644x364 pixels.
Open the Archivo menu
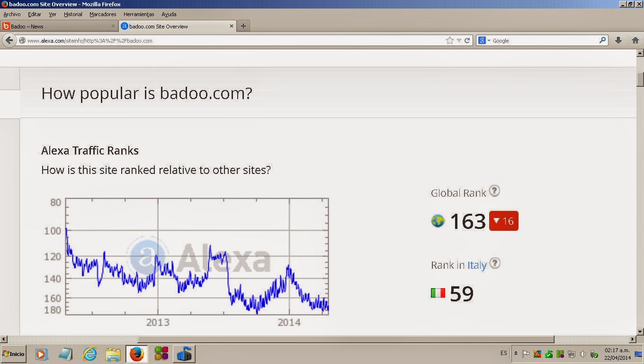[12, 14]
